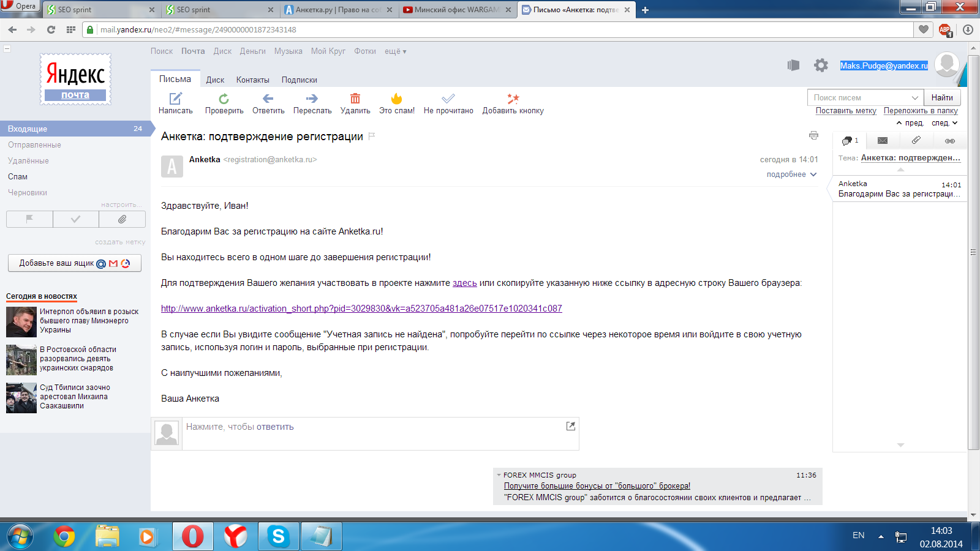Click the themes icon beside settings gear
980x551 pixels.
pos(794,65)
